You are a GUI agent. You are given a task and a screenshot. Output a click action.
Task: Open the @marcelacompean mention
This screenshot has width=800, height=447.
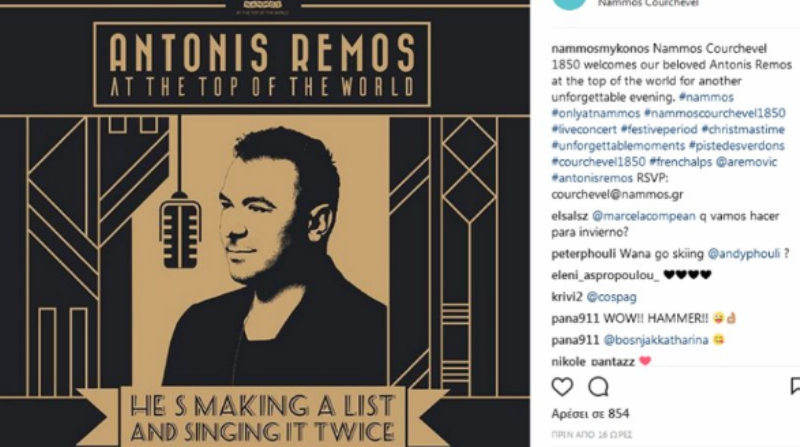(x=644, y=216)
